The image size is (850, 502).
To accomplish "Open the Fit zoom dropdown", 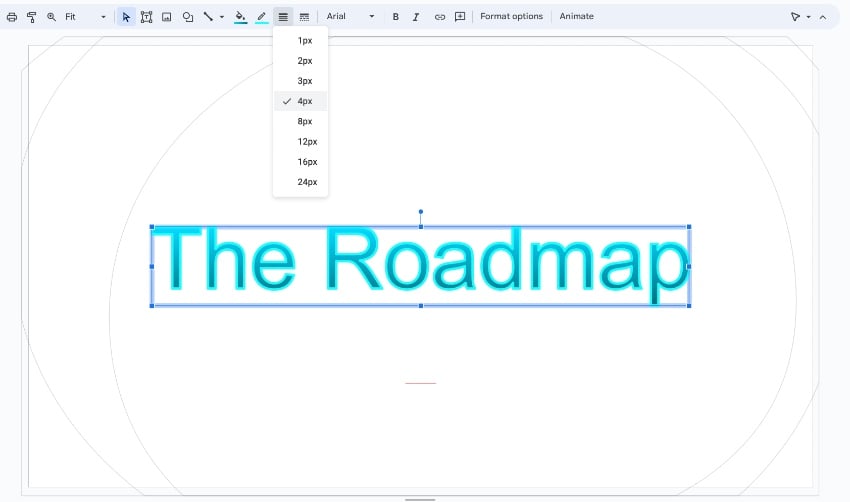I will click(x=84, y=17).
